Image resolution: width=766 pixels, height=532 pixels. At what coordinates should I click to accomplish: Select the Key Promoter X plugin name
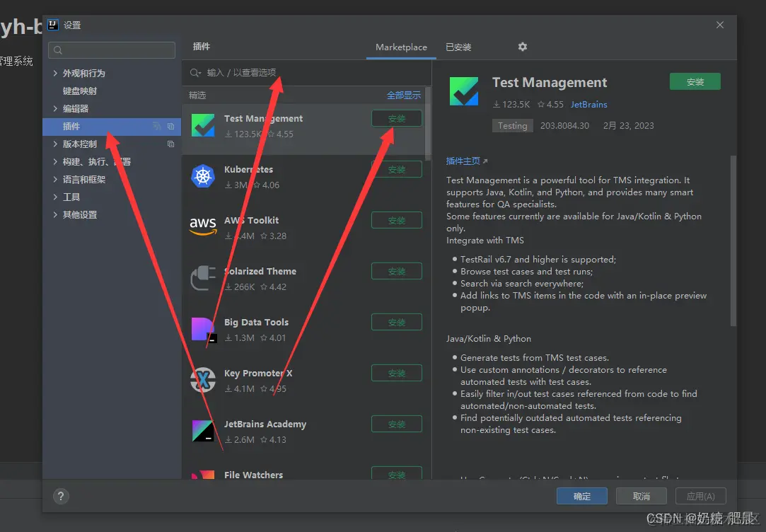point(258,374)
